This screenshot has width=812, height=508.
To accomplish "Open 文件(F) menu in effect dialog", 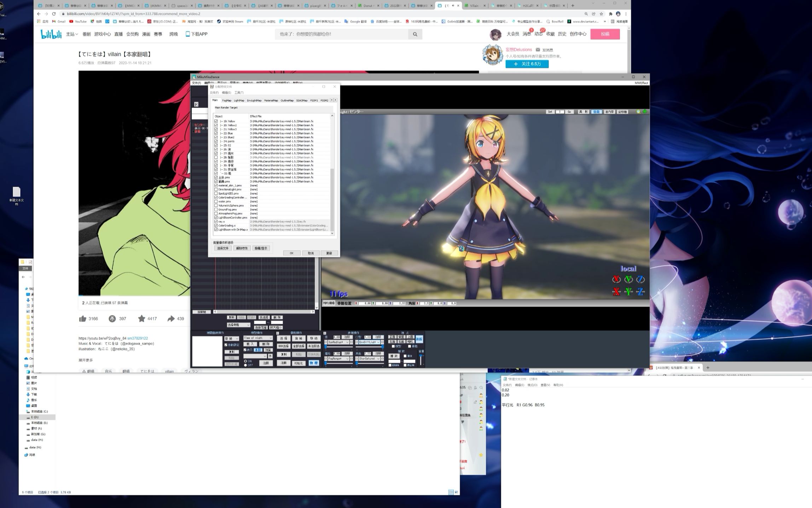I will pyautogui.click(x=214, y=93).
